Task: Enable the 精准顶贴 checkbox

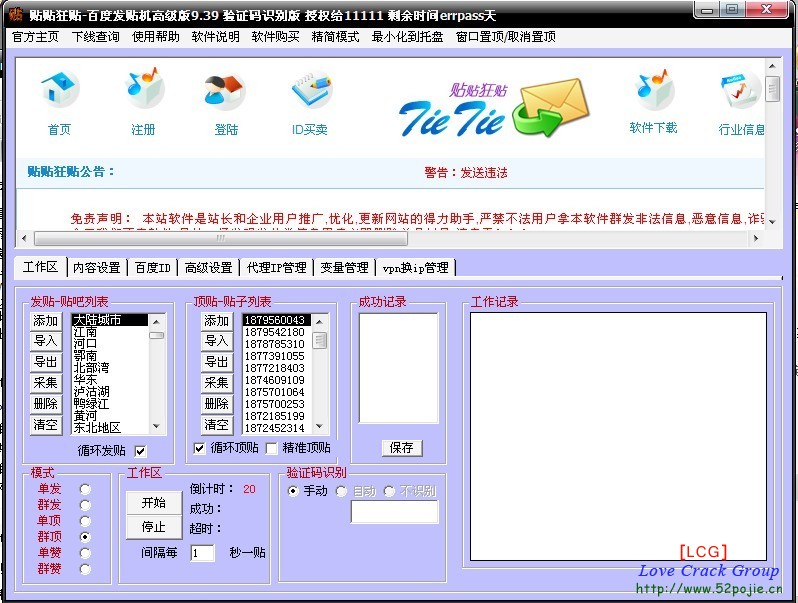Action: point(272,448)
